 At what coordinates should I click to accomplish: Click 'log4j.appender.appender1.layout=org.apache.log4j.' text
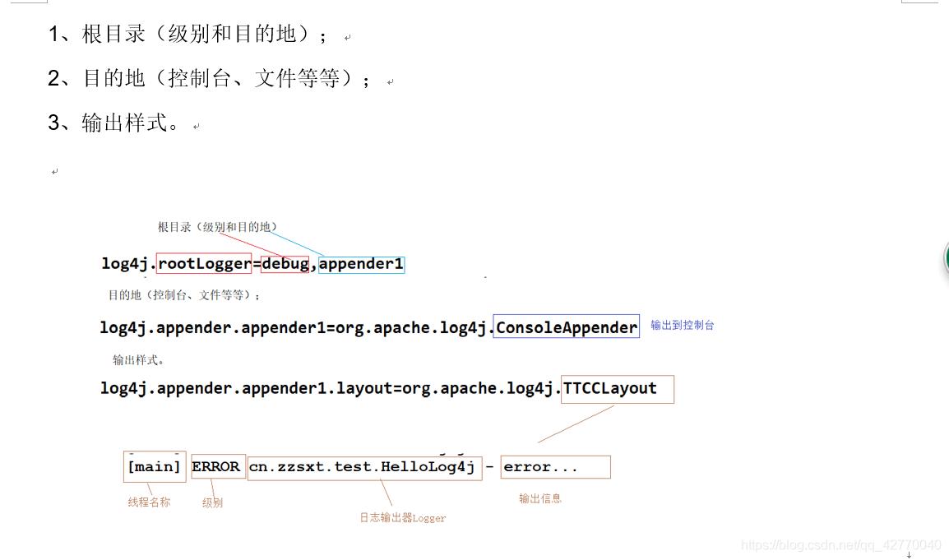point(331,388)
